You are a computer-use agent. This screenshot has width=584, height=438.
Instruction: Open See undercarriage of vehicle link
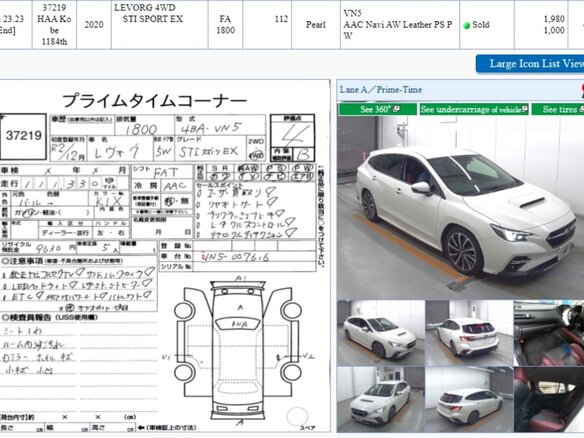474,109
